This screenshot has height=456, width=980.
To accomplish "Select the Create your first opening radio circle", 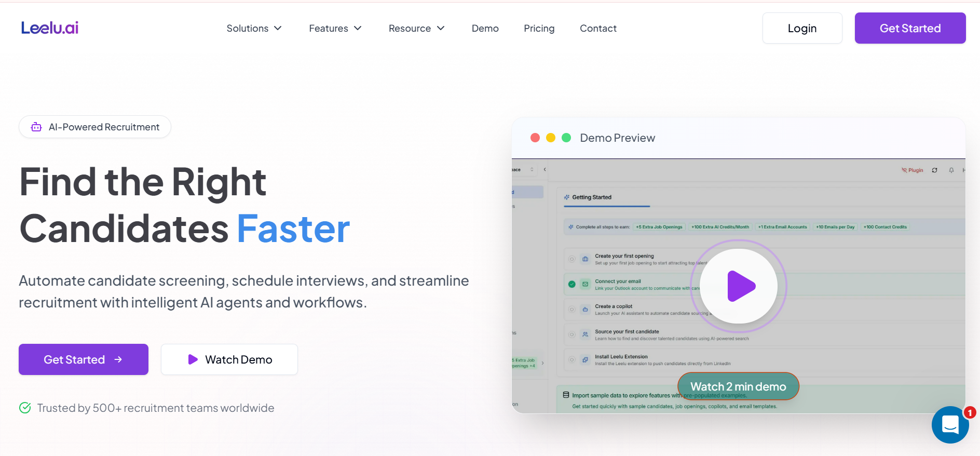I will coord(571,259).
